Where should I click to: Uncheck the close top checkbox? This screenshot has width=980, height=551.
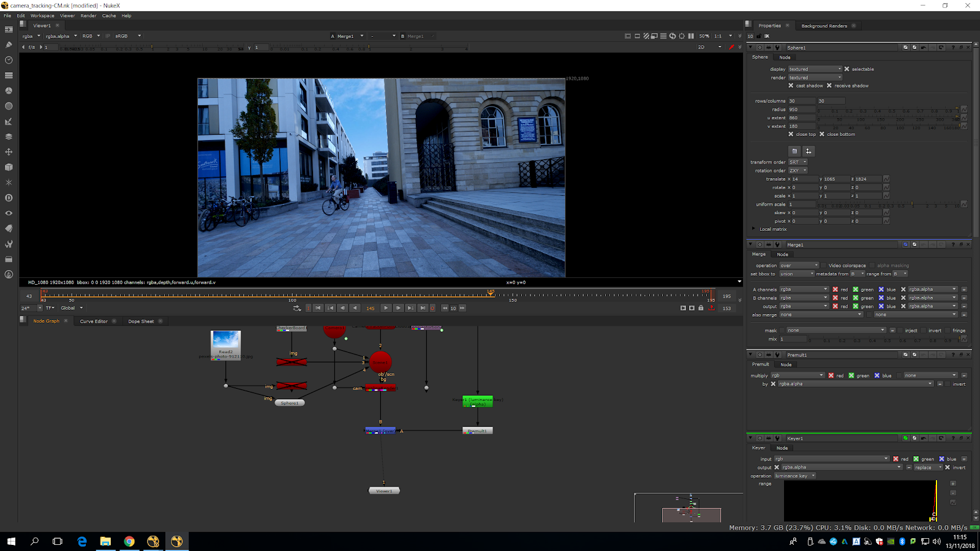791,134
